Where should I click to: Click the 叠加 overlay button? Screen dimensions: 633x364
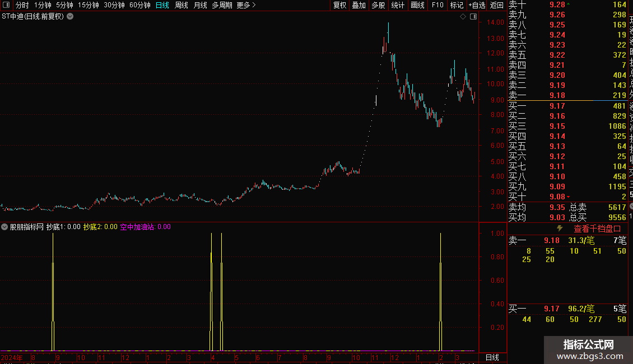[x=359, y=5]
